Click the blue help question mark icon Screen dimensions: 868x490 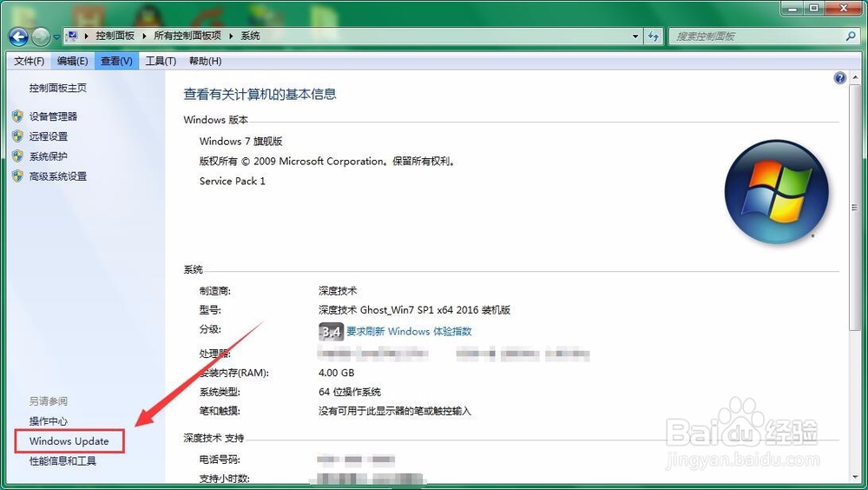point(839,78)
